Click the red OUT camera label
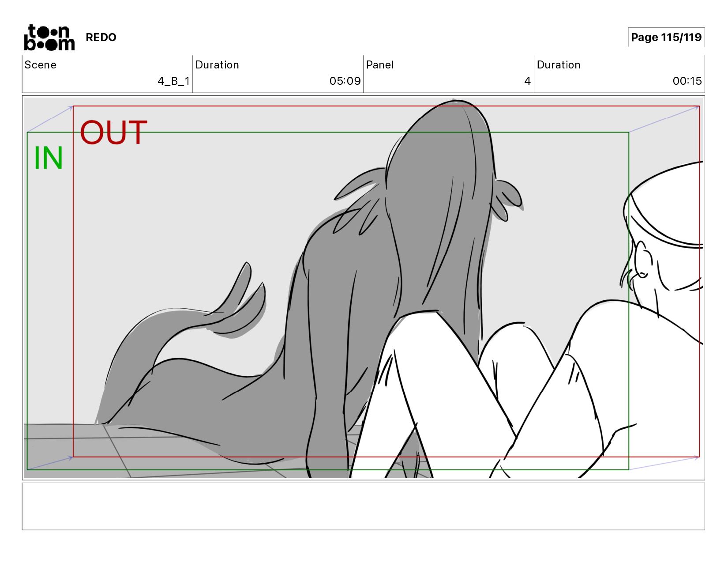728x563 pixels. pos(113,132)
